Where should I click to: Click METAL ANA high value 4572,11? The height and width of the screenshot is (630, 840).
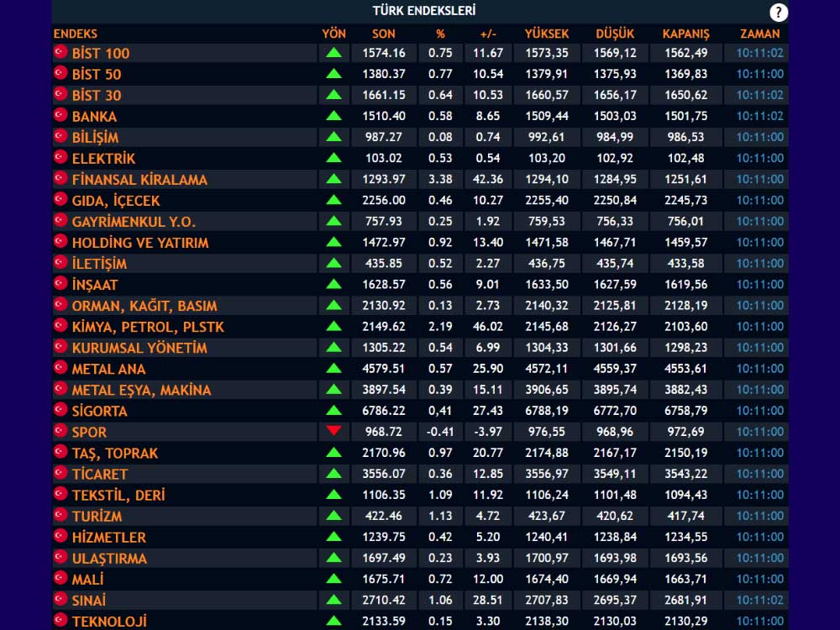click(547, 369)
